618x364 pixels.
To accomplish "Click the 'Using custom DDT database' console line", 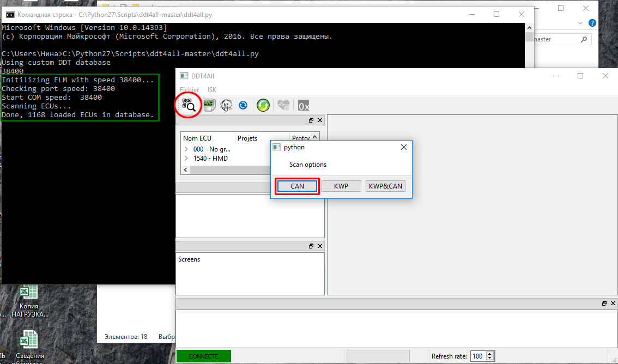I will (56, 62).
